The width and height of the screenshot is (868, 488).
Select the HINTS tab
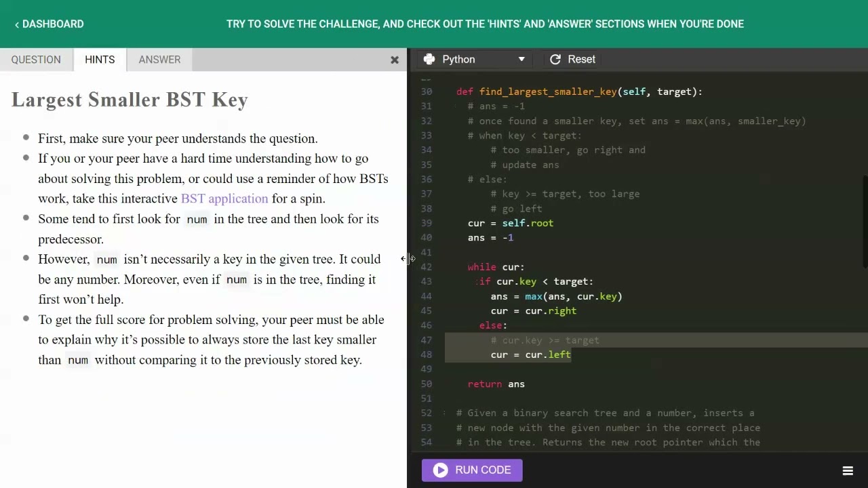[100, 60]
